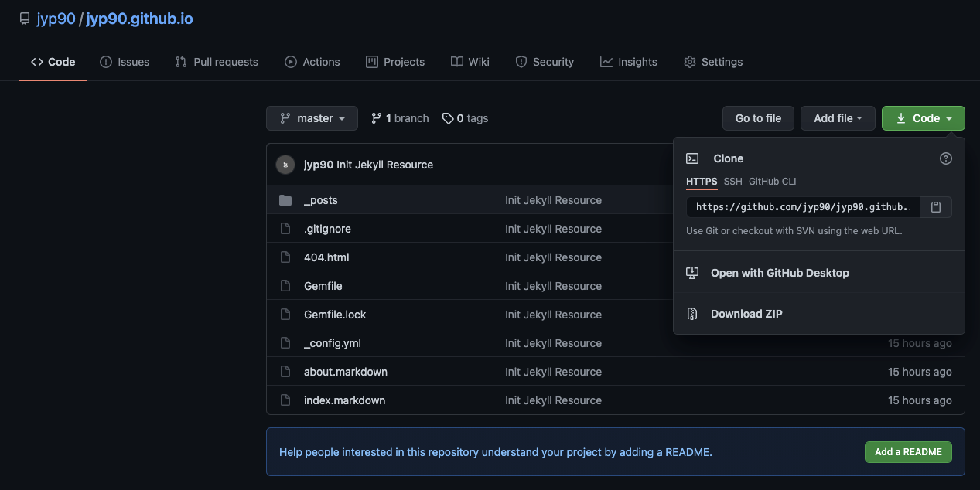This screenshot has height=490, width=980.
Task: Open the Gemfile.lock file
Action: tap(335, 315)
